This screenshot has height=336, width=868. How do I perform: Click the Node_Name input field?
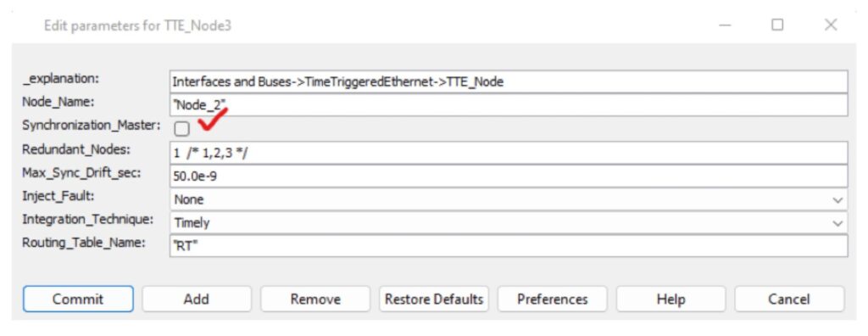pyautogui.click(x=509, y=105)
